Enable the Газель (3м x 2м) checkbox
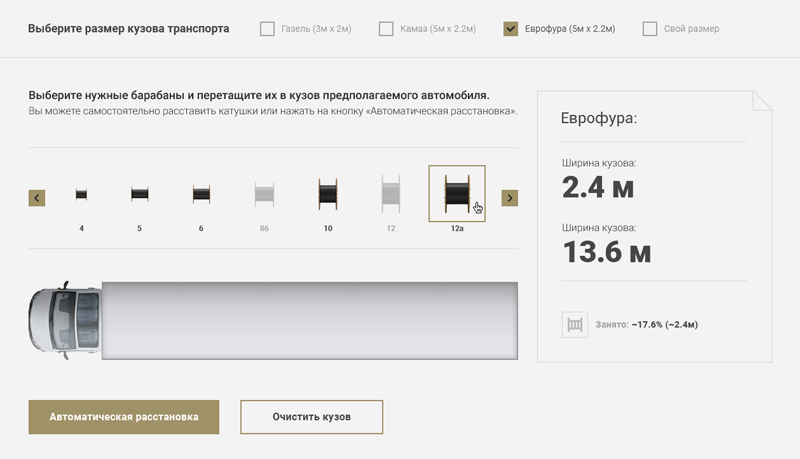The image size is (800, 459). tap(267, 29)
